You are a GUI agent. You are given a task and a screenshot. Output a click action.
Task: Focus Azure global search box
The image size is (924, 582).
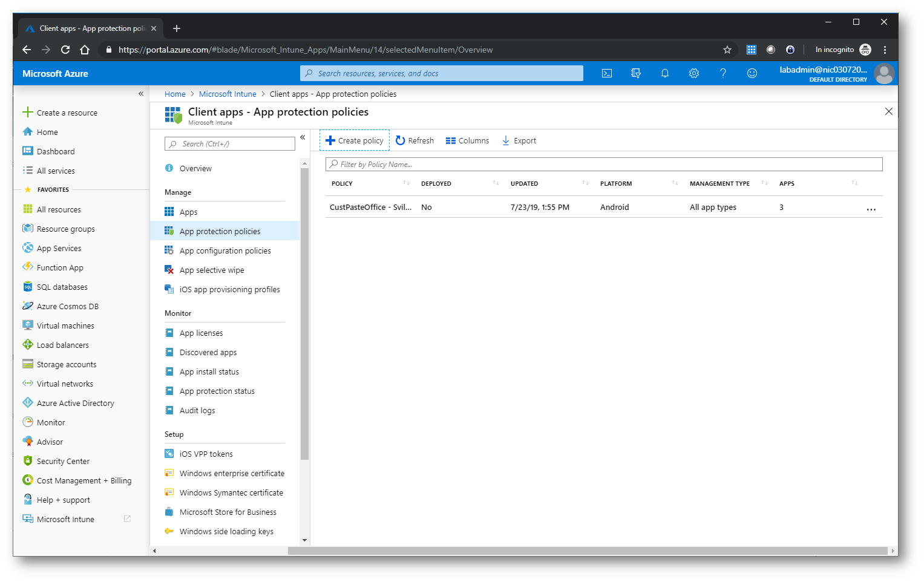[x=442, y=73]
